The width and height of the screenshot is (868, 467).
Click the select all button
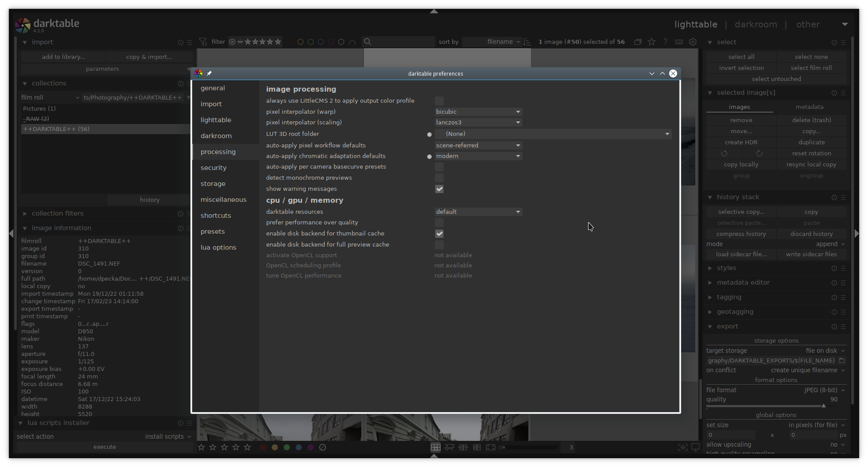tap(740, 57)
